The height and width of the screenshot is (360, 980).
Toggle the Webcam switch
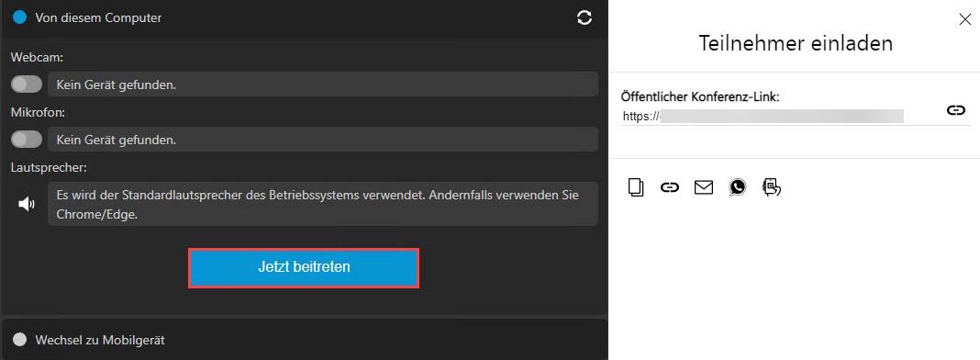[27, 84]
